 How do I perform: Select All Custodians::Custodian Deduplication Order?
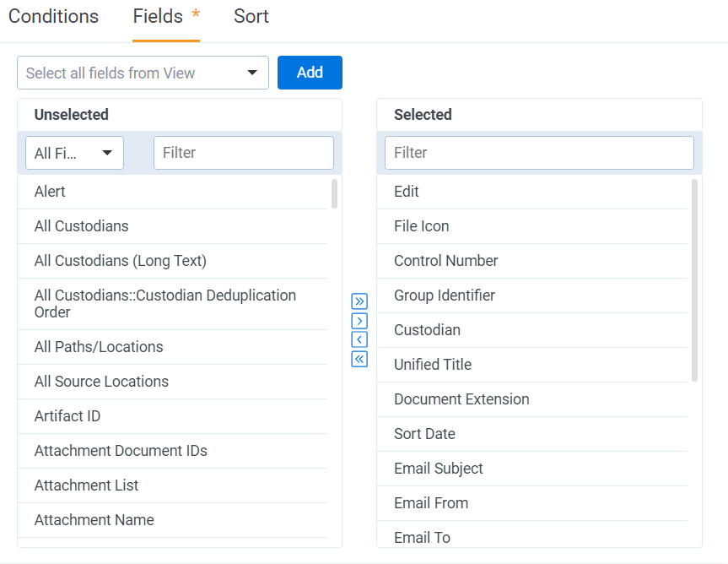pyautogui.click(x=172, y=304)
